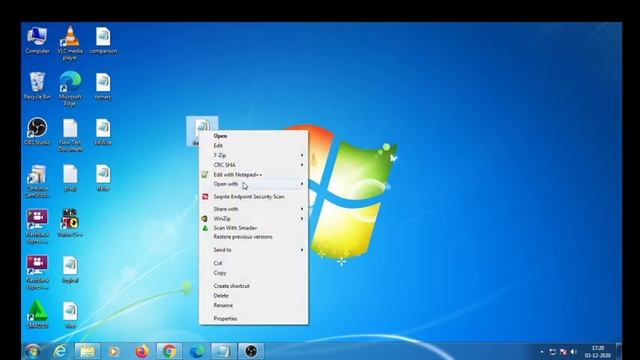Select the ternary file on desktop
This screenshot has width=640, height=360.
pos(103,86)
